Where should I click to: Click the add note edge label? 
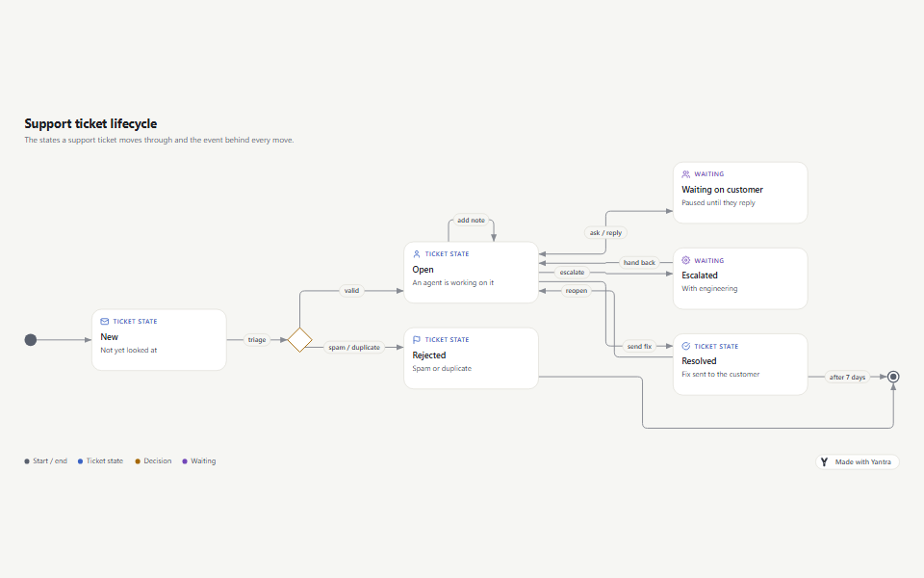[472, 220]
